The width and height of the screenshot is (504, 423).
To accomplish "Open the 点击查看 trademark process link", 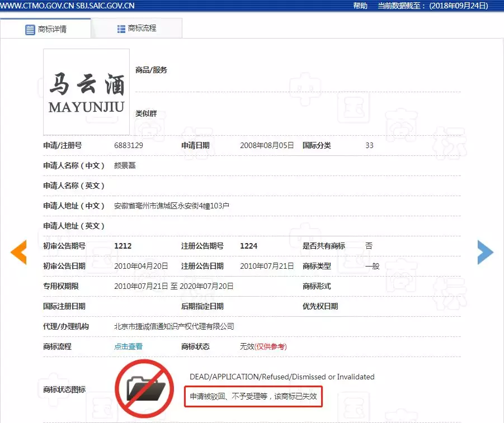I will 128,346.
